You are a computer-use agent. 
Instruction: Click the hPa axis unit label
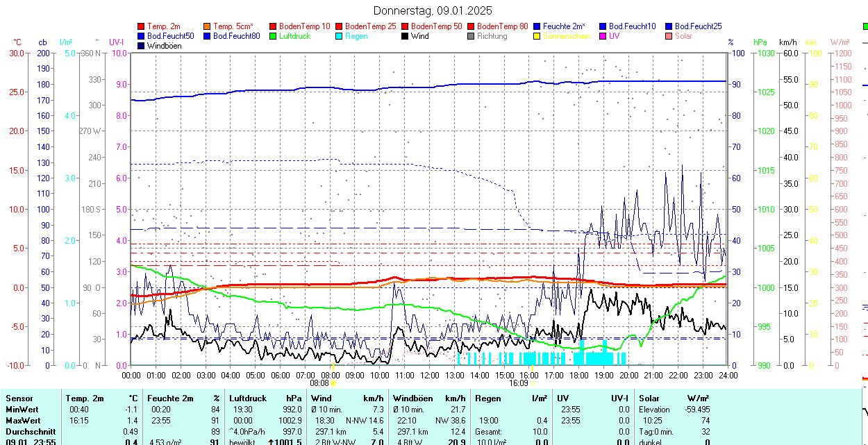tap(760, 42)
